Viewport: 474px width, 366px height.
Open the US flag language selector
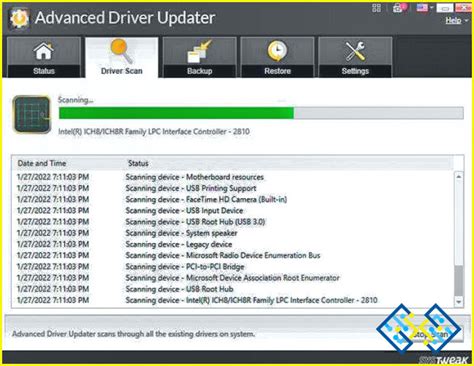tap(424, 8)
